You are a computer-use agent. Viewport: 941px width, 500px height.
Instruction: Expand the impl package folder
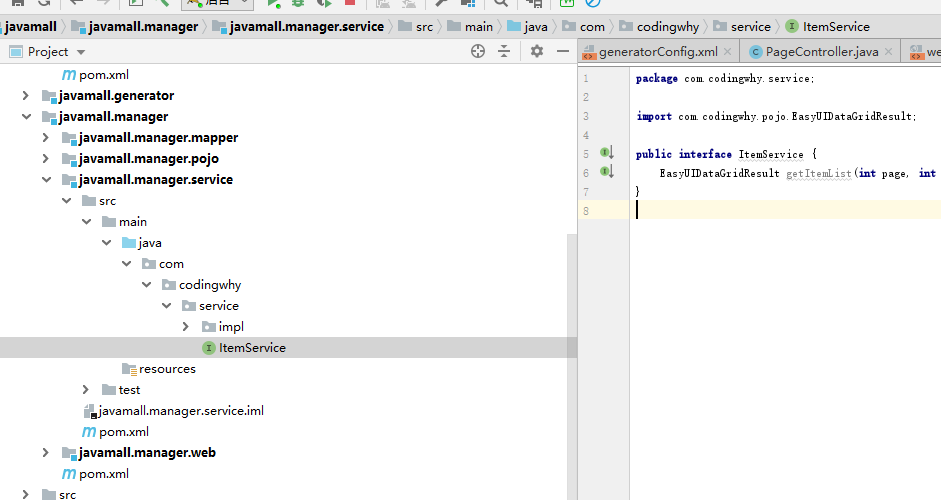pos(186,327)
